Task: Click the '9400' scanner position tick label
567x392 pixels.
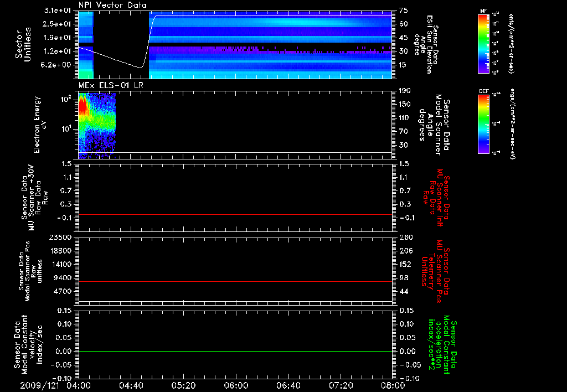Action: point(63,278)
